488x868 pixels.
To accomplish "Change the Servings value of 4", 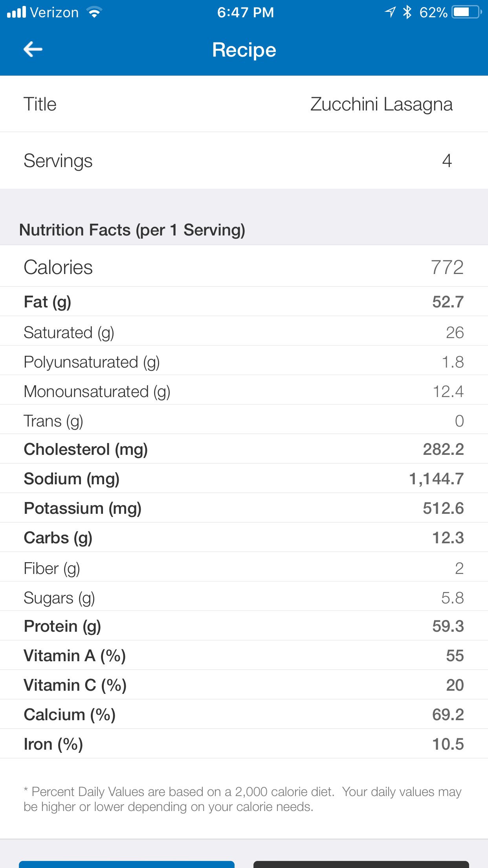I will (447, 161).
